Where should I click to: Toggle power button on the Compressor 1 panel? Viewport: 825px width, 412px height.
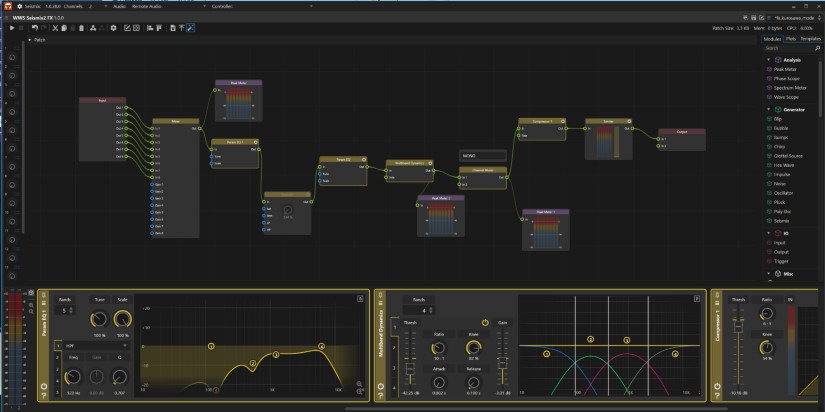(716, 385)
